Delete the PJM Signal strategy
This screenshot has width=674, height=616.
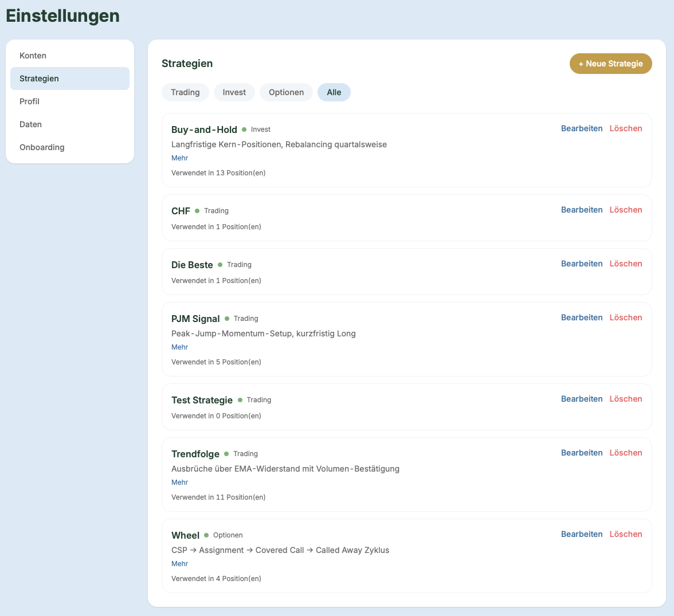pyautogui.click(x=626, y=317)
